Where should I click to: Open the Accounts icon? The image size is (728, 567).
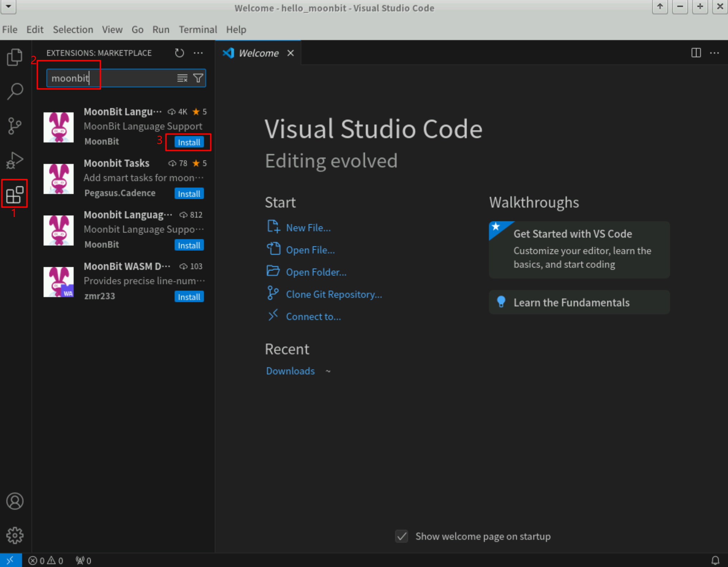tap(15, 501)
